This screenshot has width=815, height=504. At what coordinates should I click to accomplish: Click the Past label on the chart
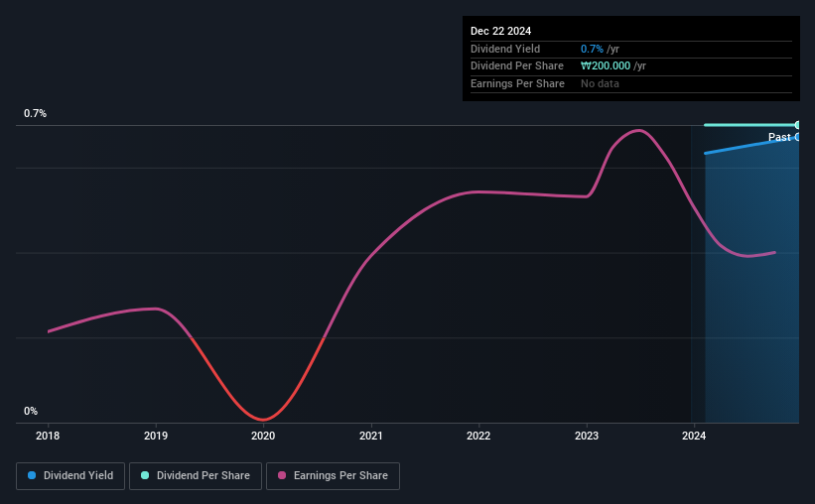[x=779, y=137]
